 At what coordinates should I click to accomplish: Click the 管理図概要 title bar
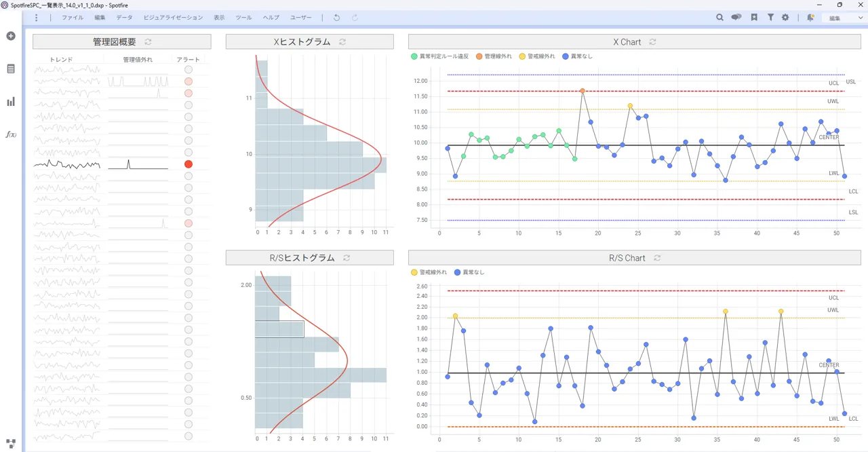click(x=122, y=42)
